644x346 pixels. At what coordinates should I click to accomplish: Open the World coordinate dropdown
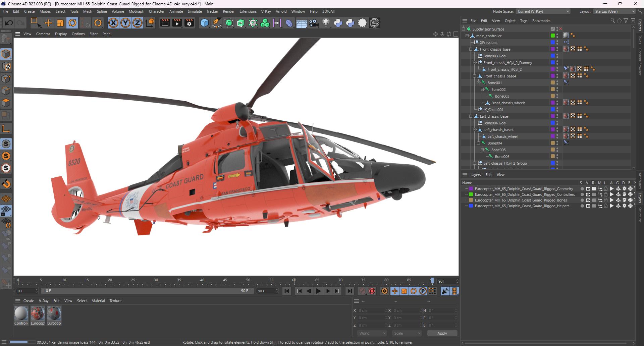(372, 333)
